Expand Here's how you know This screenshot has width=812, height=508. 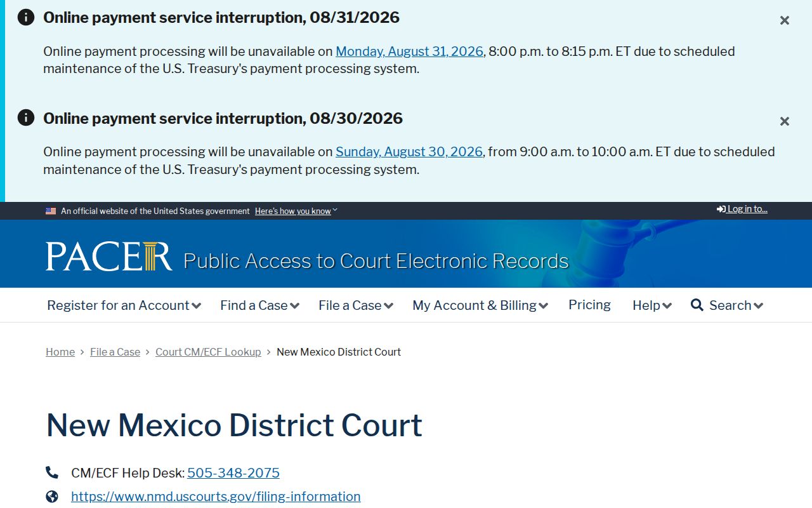click(296, 211)
